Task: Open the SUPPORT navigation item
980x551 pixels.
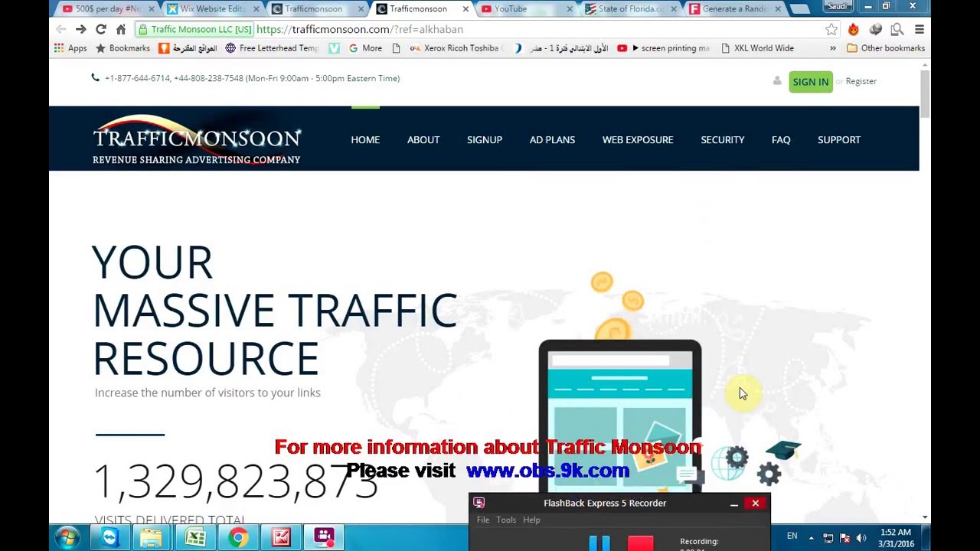Action: 839,139
